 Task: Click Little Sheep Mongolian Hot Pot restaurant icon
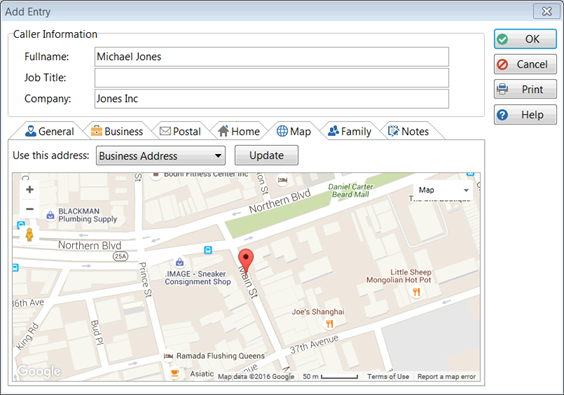click(x=417, y=292)
